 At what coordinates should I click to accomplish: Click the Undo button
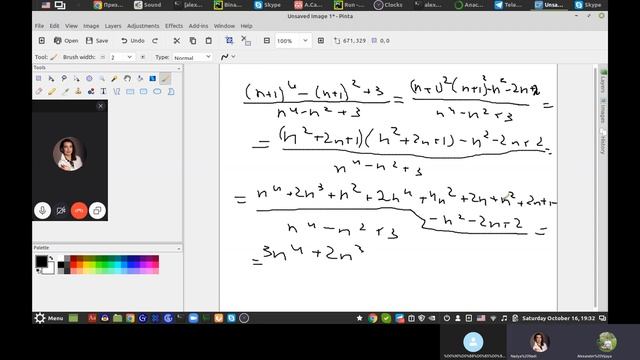[x=133, y=41]
